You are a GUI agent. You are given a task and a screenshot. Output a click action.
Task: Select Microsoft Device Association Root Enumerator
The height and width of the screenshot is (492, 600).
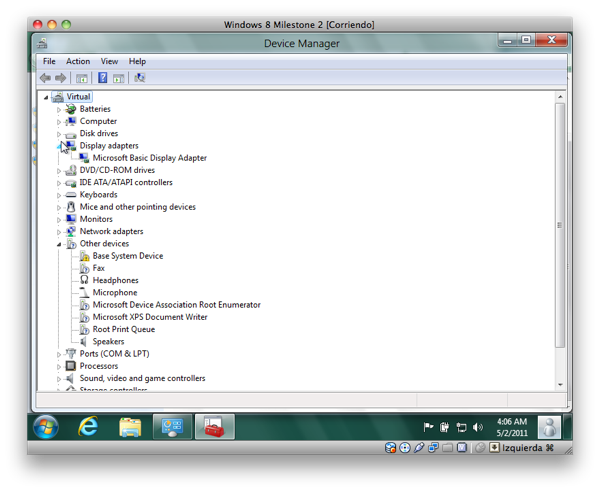(x=176, y=305)
